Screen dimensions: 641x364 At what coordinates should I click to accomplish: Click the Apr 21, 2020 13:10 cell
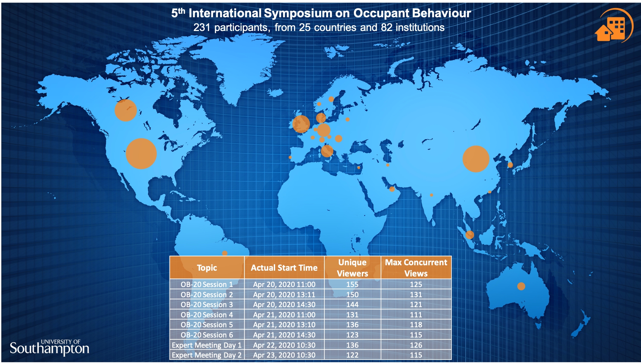pos(284,325)
